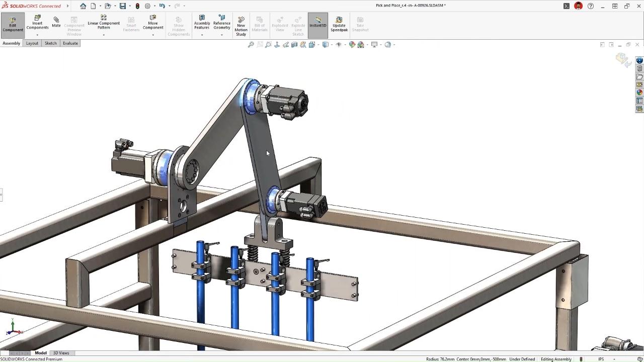Click the Move Component button

[152, 23]
